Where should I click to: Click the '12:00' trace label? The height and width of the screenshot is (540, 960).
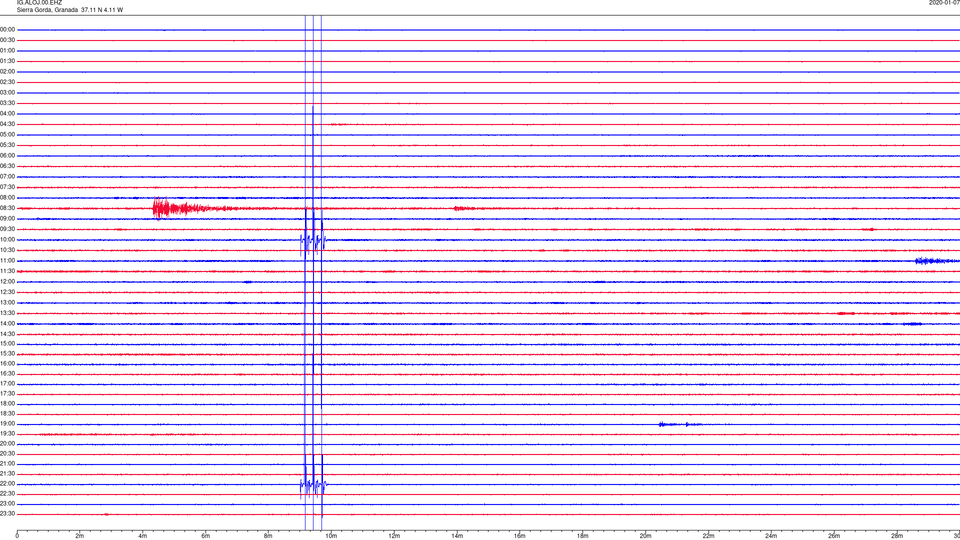tap(7, 282)
